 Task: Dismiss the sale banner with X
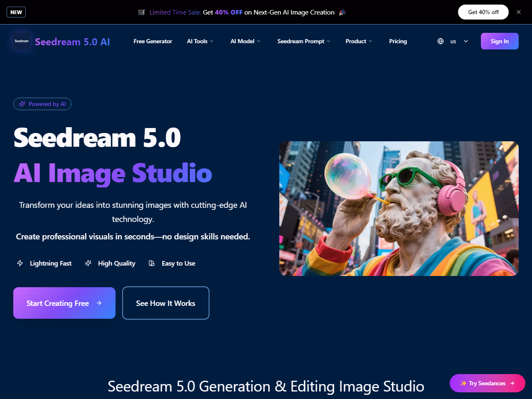(x=519, y=12)
